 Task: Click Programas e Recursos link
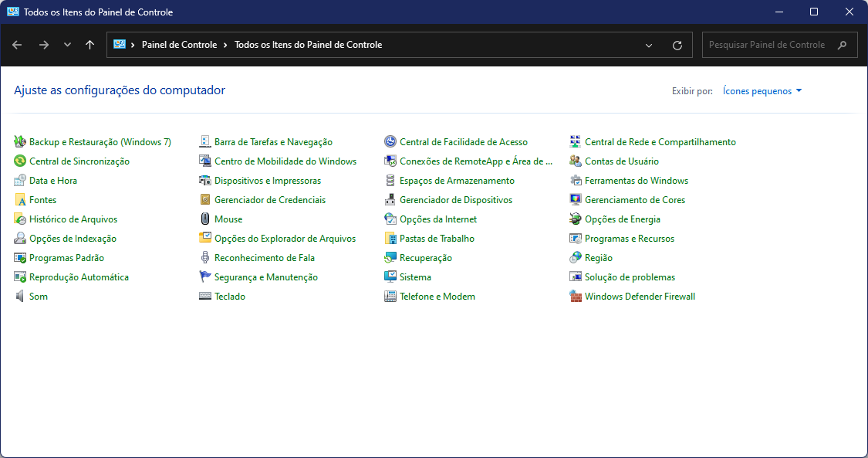[630, 239]
